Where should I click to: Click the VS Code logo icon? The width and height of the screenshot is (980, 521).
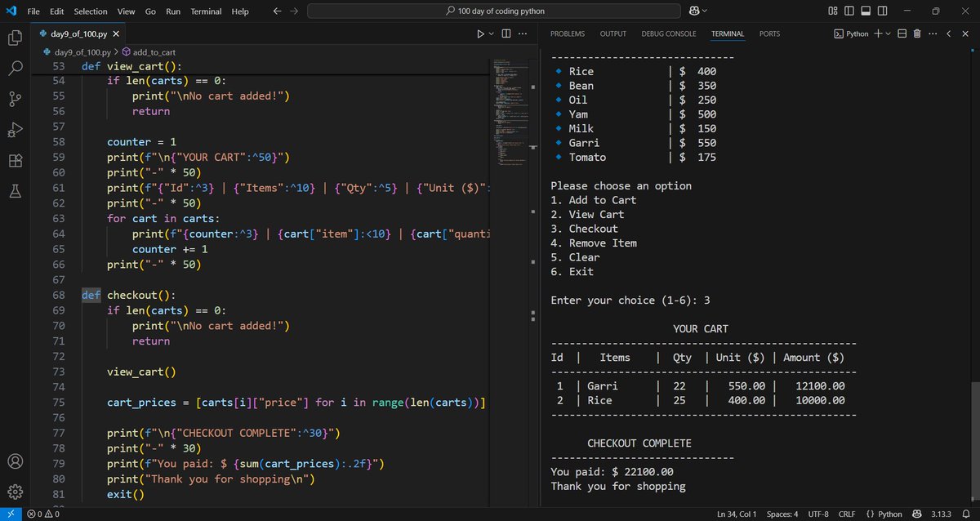(11, 11)
